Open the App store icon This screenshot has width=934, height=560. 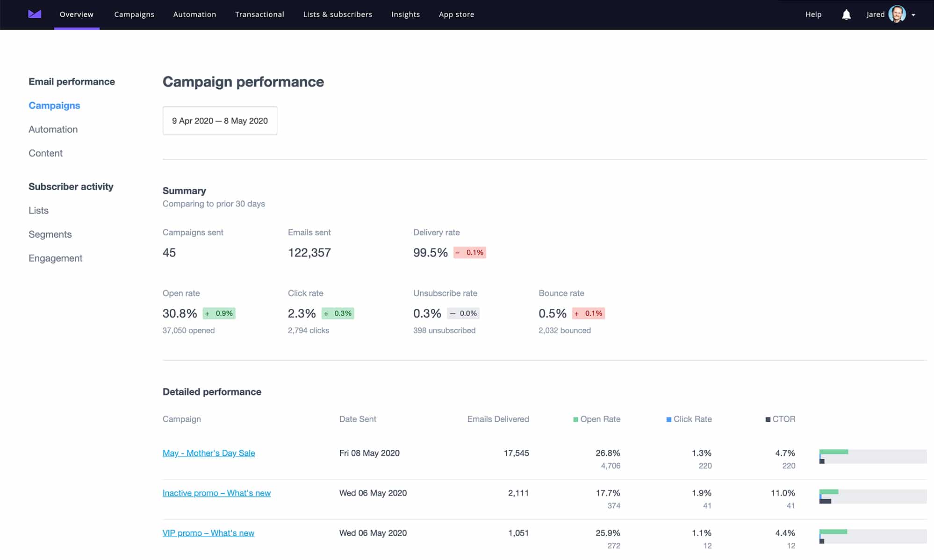click(456, 14)
